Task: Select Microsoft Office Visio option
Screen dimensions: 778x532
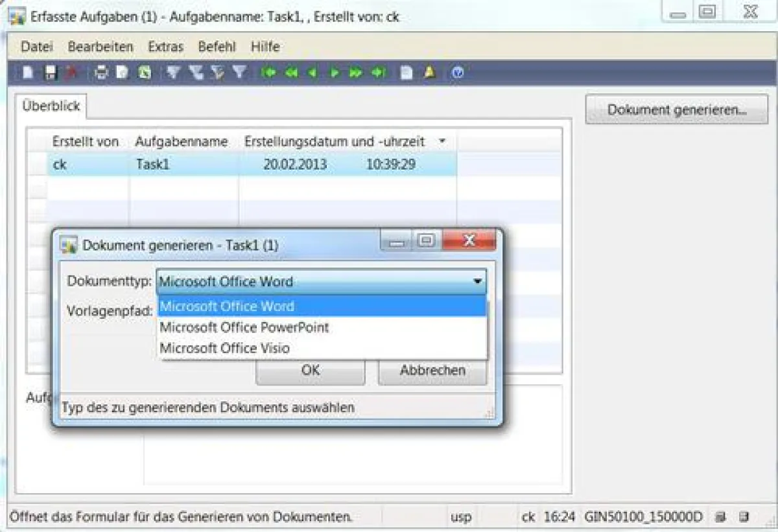Action: pos(225,349)
